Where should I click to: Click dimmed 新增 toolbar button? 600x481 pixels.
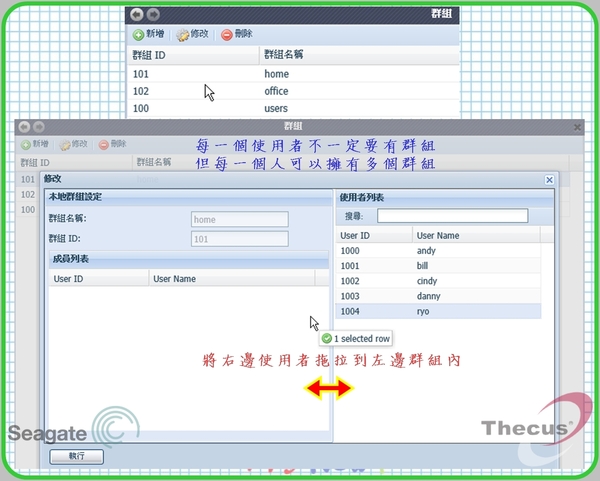[x=35, y=144]
